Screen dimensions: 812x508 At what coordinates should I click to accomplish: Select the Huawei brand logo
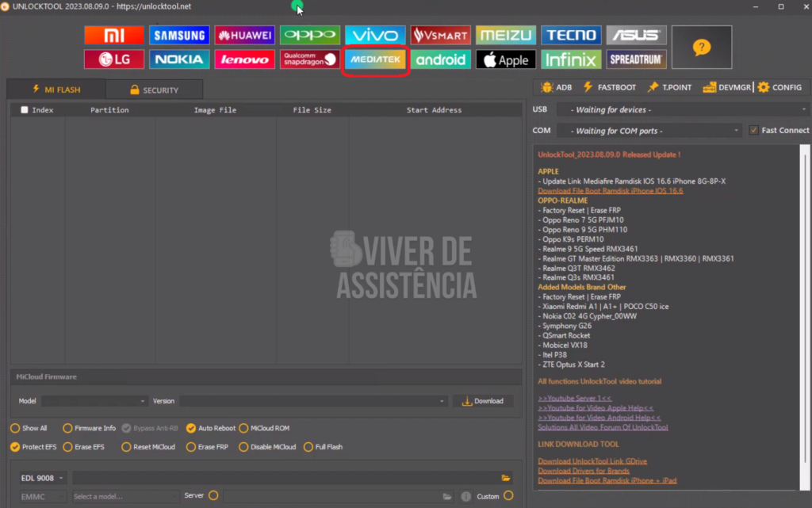pos(244,35)
